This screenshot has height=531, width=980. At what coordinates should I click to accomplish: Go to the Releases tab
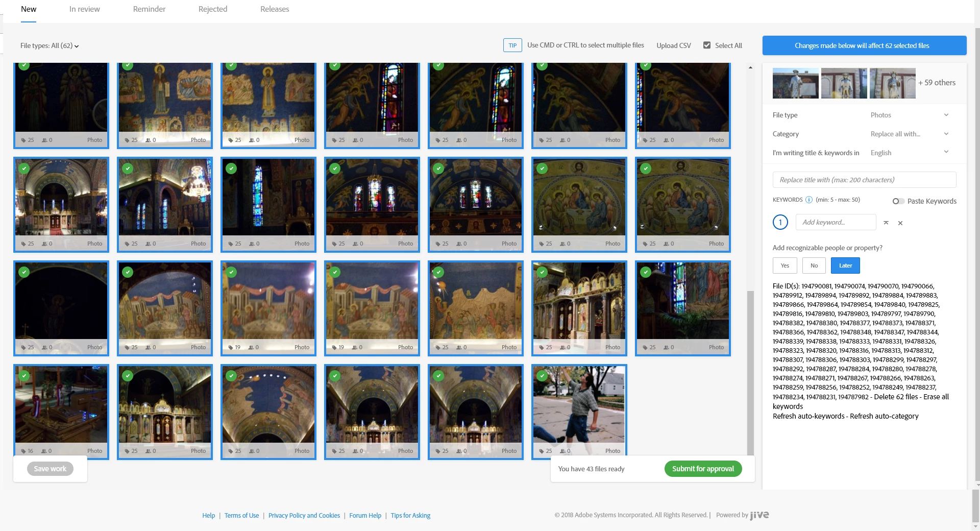coord(275,9)
